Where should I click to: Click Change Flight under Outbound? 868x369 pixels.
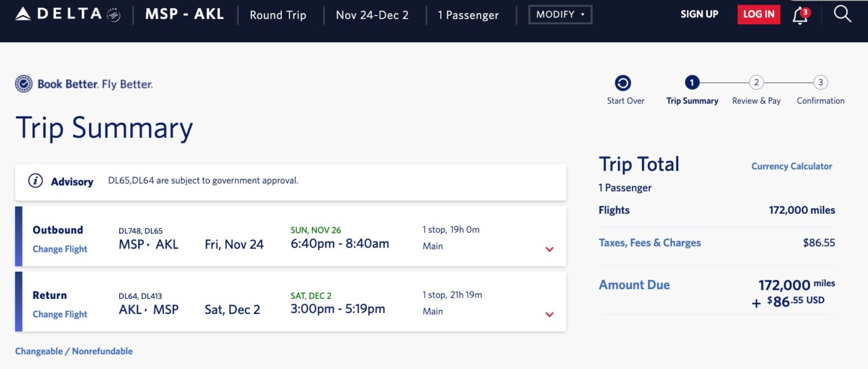pyautogui.click(x=60, y=249)
